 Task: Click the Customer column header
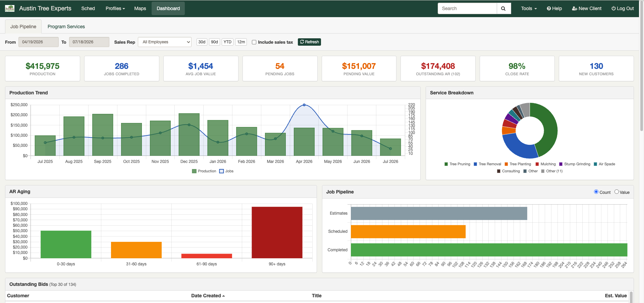[x=18, y=296]
